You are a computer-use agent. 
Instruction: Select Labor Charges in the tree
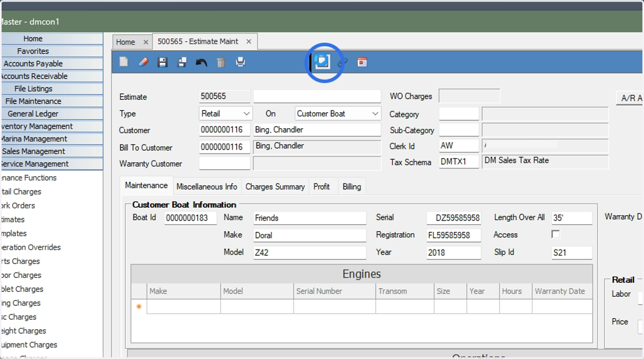click(20, 275)
